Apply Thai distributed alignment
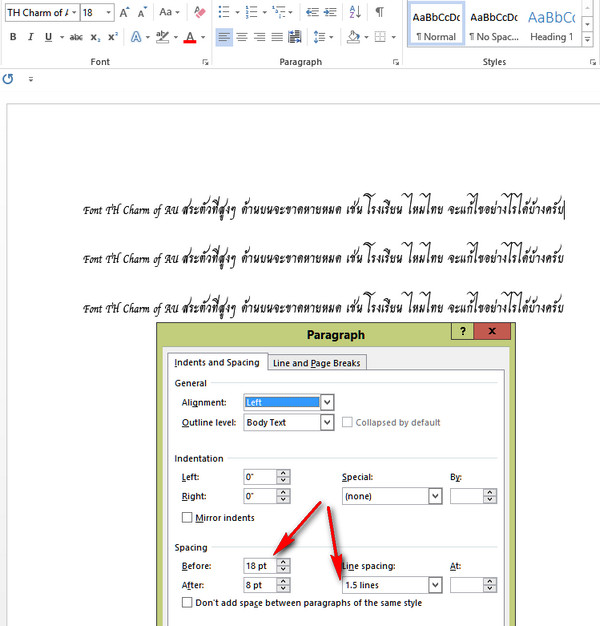This screenshot has height=626, width=600. 295,37
